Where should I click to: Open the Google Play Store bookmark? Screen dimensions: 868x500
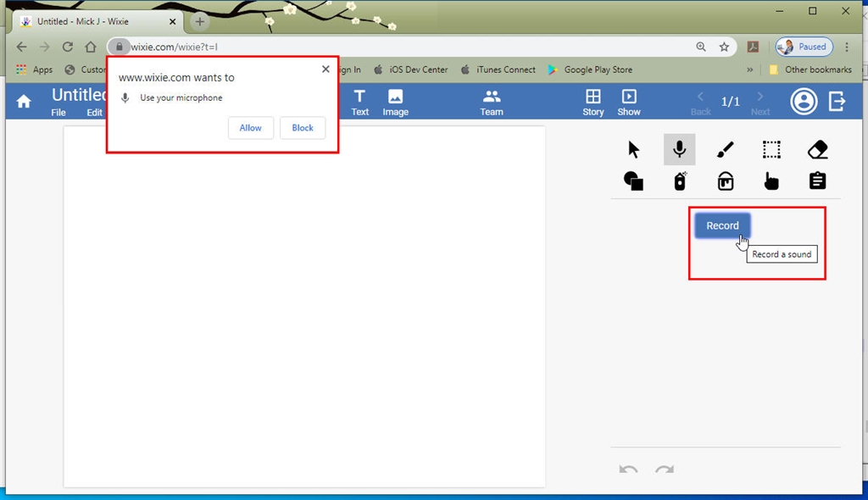pos(590,69)
